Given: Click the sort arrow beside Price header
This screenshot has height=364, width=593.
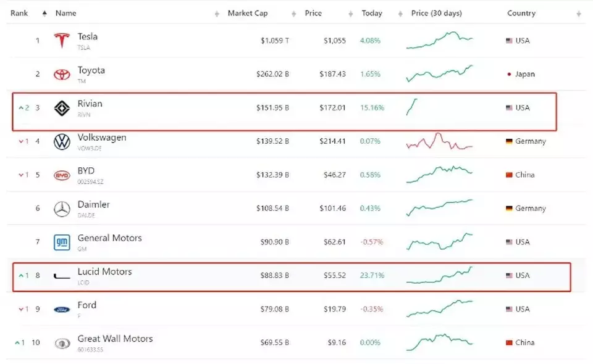Looking at the screenshot, I should click(x=351, y=14).
